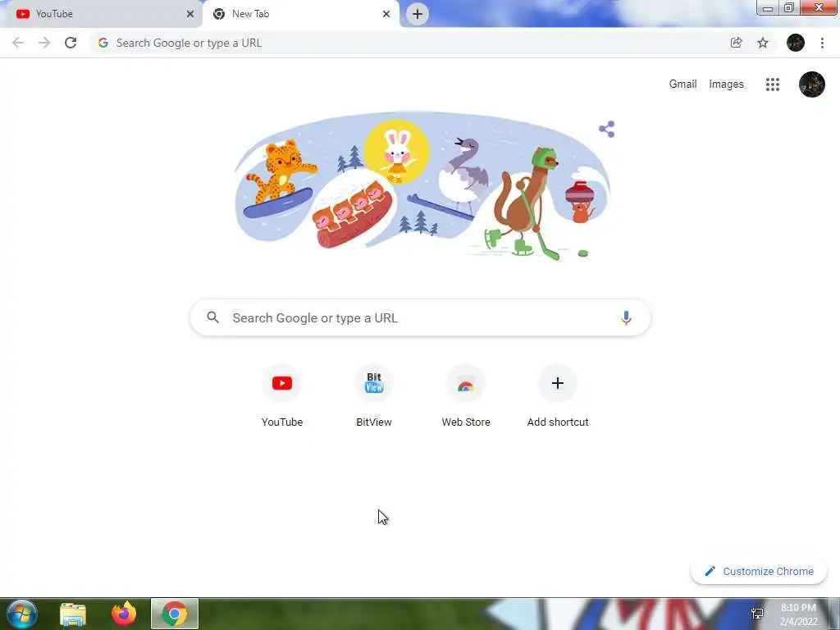The height and width of the screenshot is (630, 840).
Task: Open the Images link
Action: tap(726, 84)
